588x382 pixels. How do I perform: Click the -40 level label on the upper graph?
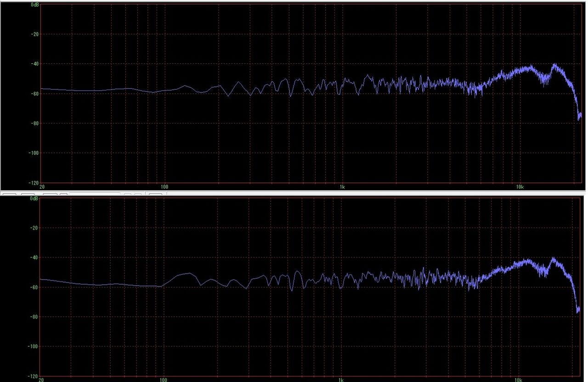tap(35, 63)
